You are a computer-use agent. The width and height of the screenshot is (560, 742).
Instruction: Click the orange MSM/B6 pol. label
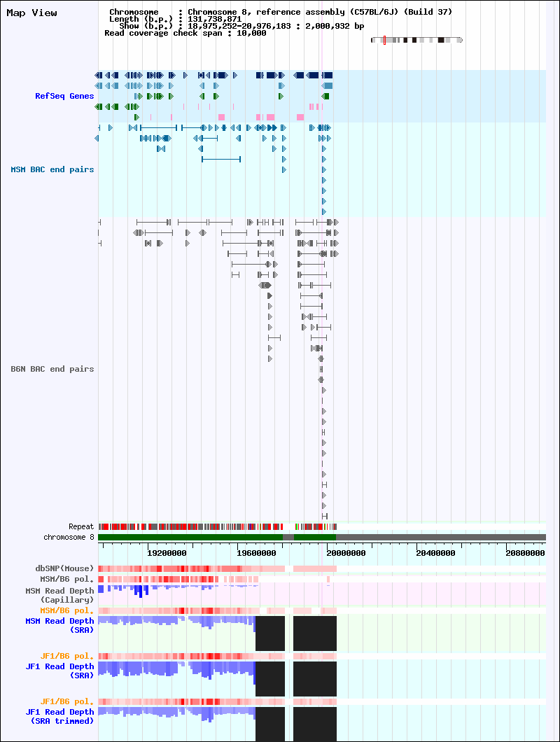coord(66,610)
